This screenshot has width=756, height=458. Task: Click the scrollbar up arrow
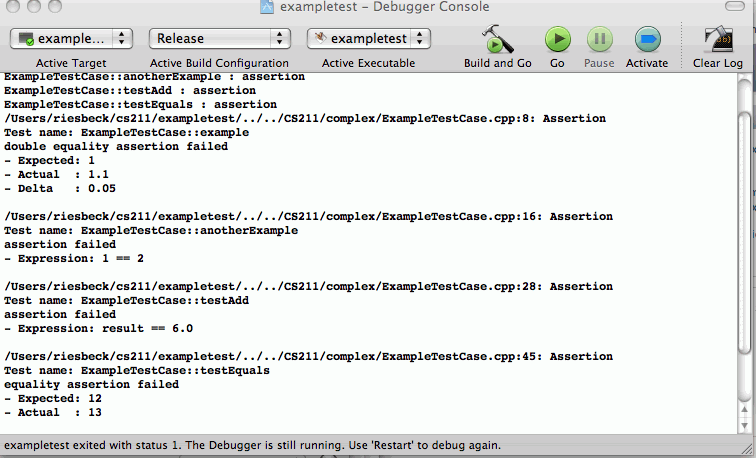[745, 411]
